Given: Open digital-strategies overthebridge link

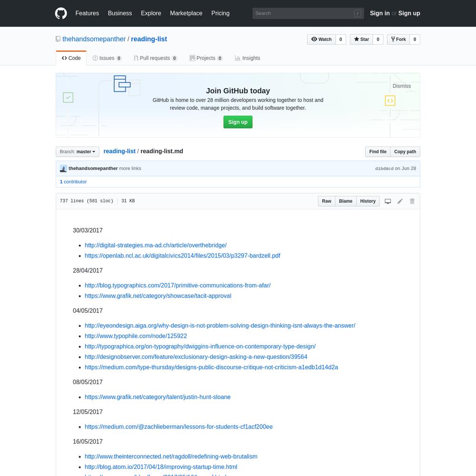Looking at the screenshot, I should (x=156, y=245).
